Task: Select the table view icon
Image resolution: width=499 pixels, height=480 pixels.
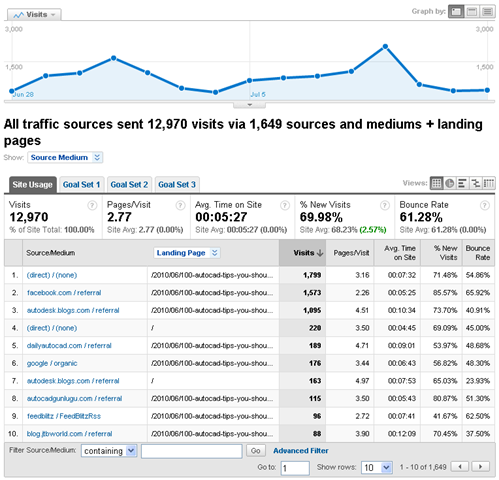Action: pos(436,183)
